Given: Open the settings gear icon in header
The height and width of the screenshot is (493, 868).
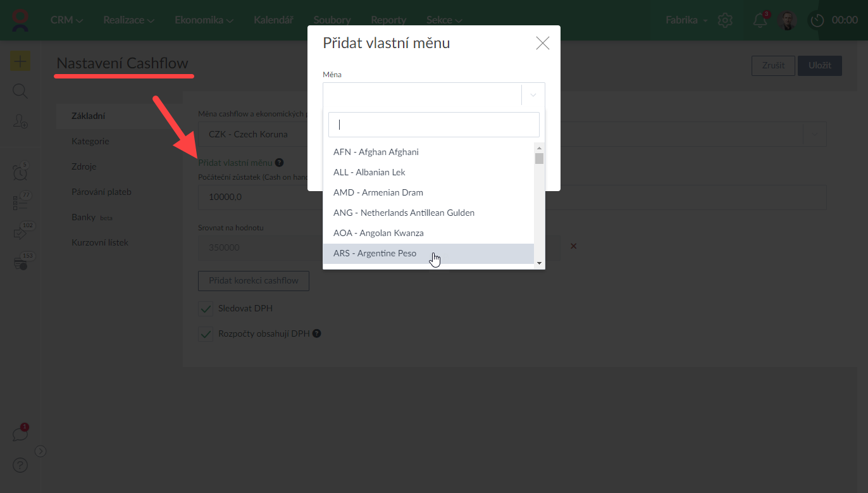Looking at the screenshot, I should pyautogui.click(x=725, y=20).
